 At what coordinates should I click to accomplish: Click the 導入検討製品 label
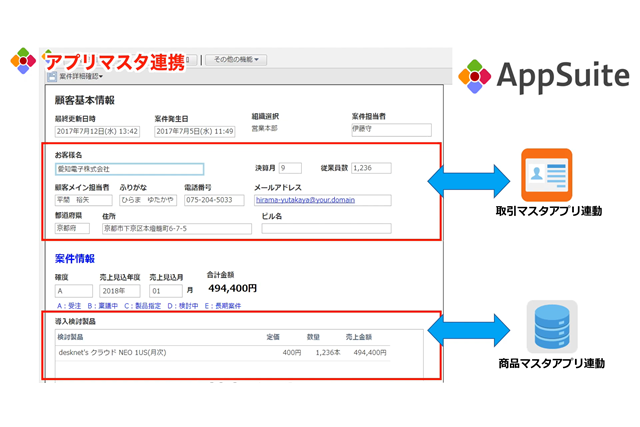coord(76,322)
